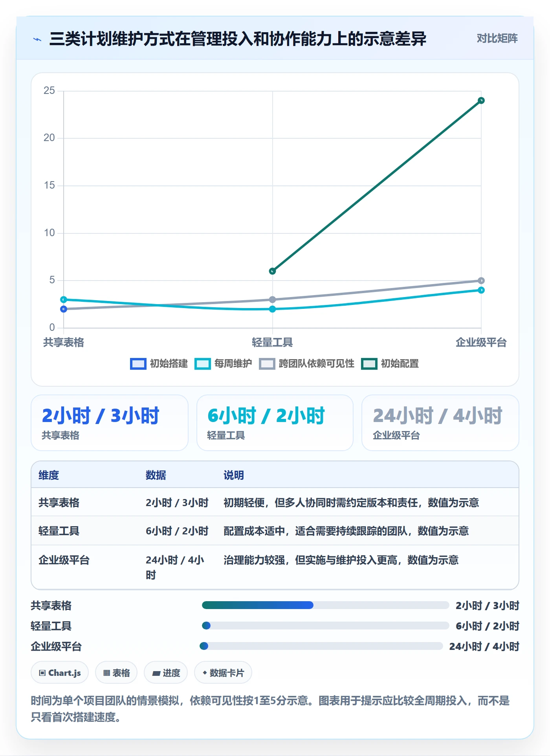Screen dimensions: 550x756
Task: Click the bar icon on the 进度 chip
Action: 156,673
